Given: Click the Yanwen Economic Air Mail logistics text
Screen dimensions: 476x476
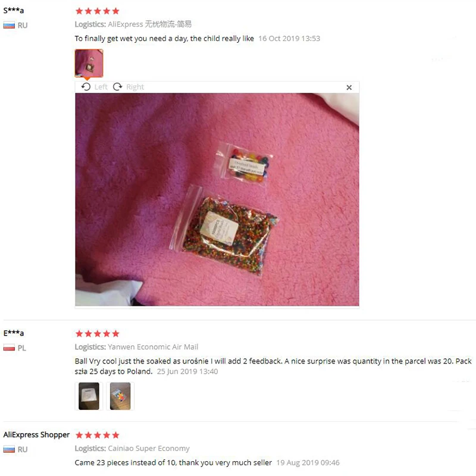Looking at the screenshot, I should coord(153,347).
